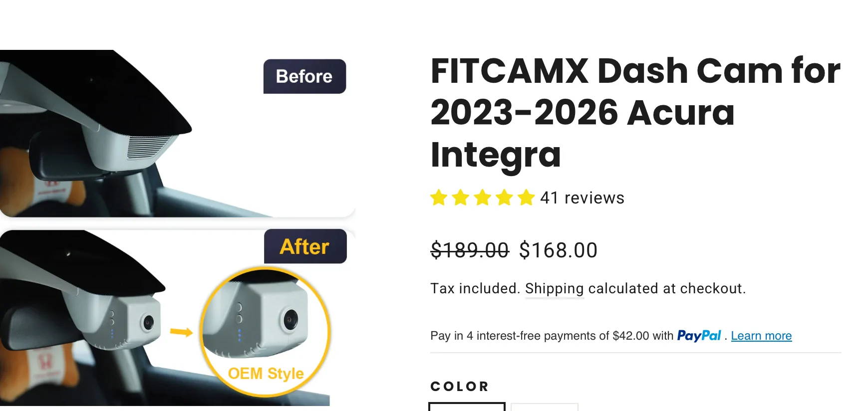868x411 pixels.
Task: Open the 41 reviews link
Action: pyautogui.click(x=582, y=198)
